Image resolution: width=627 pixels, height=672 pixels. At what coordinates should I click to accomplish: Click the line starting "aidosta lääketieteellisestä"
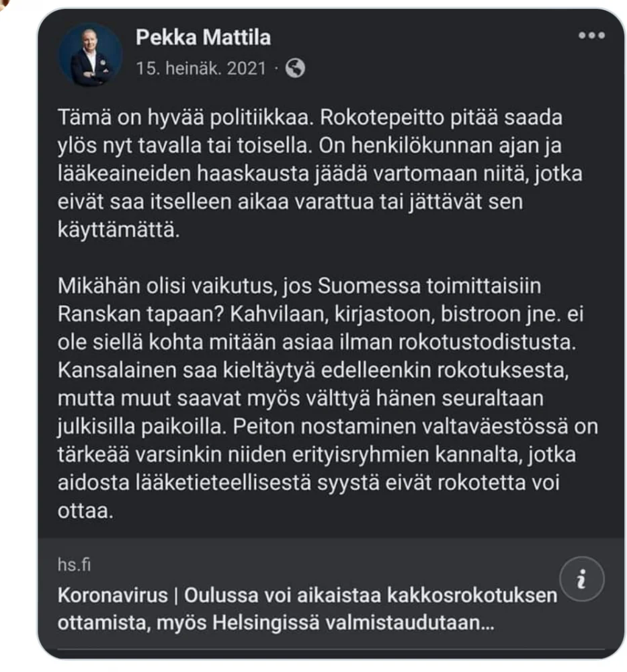(308, 482)
